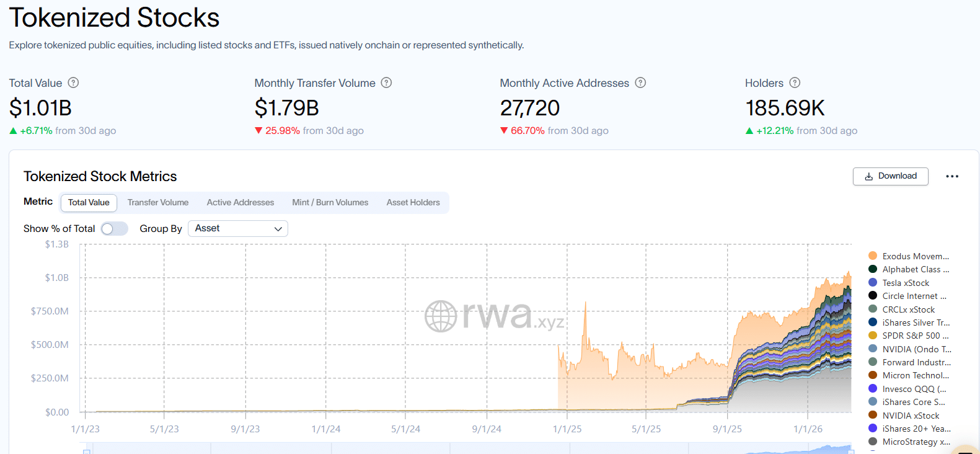Viewport: 980px width, 454px height.
Task: Select the Asset Holders metric tab
Action: tap(413, 203)
